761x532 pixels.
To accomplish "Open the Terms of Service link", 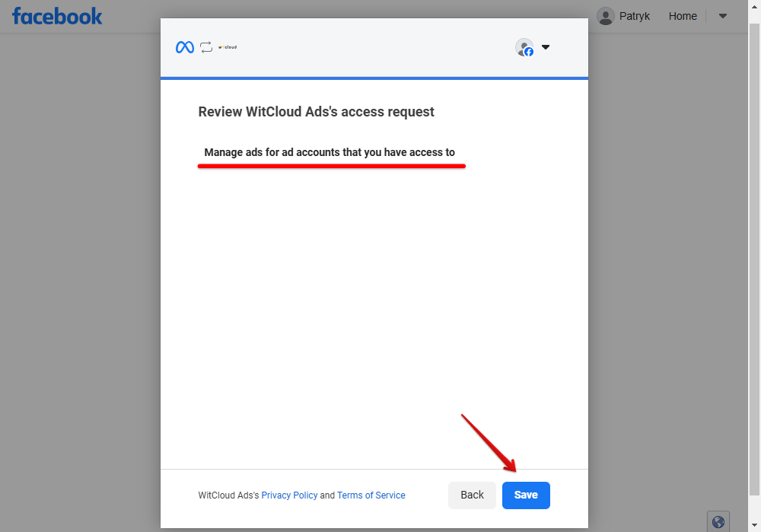I will (x=371, y=495).
